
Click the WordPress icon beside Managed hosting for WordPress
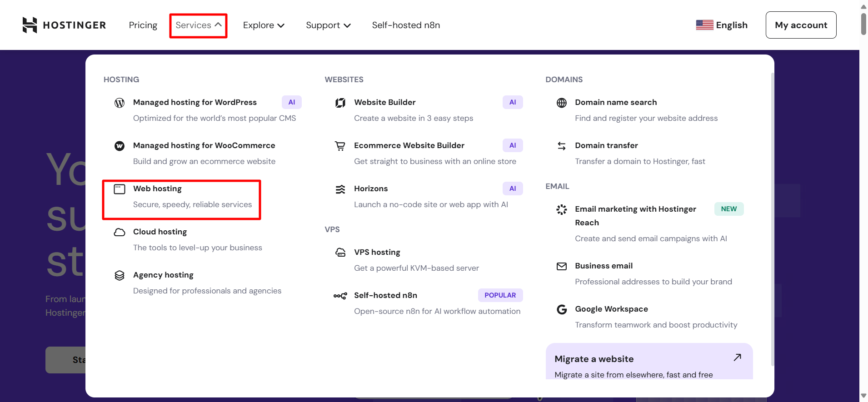[120, 103]
